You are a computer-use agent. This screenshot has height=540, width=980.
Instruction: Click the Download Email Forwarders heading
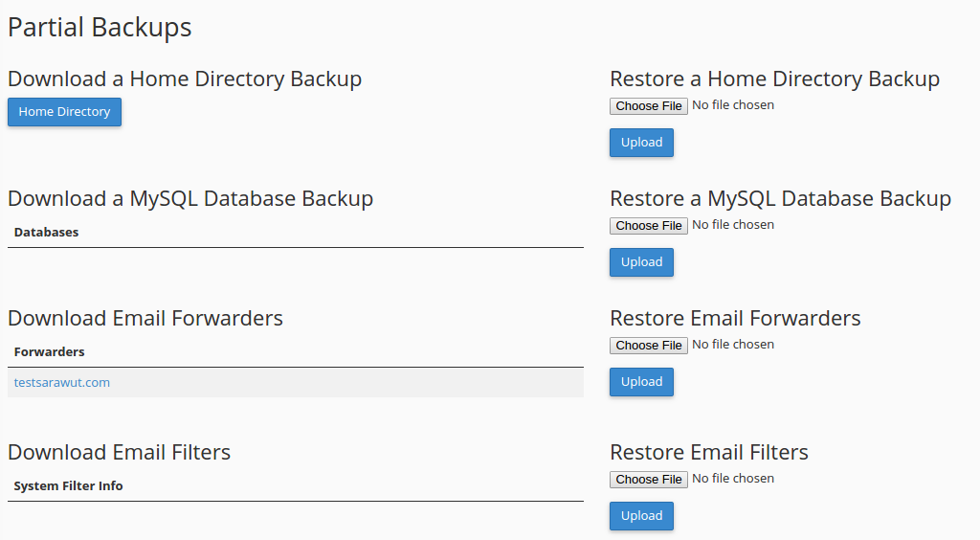145,318
